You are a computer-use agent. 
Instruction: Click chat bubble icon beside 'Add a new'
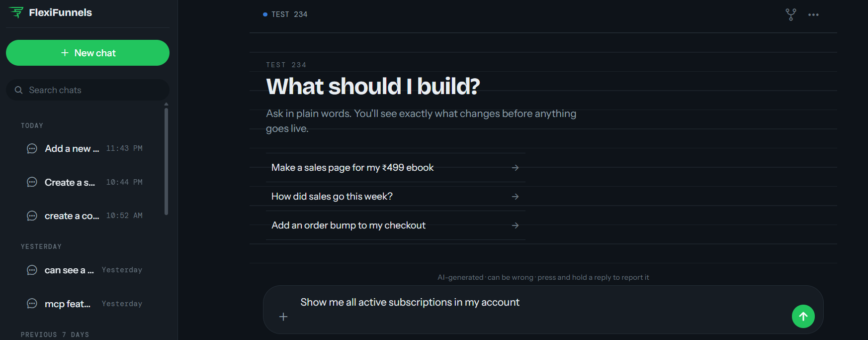coord(32,148)
